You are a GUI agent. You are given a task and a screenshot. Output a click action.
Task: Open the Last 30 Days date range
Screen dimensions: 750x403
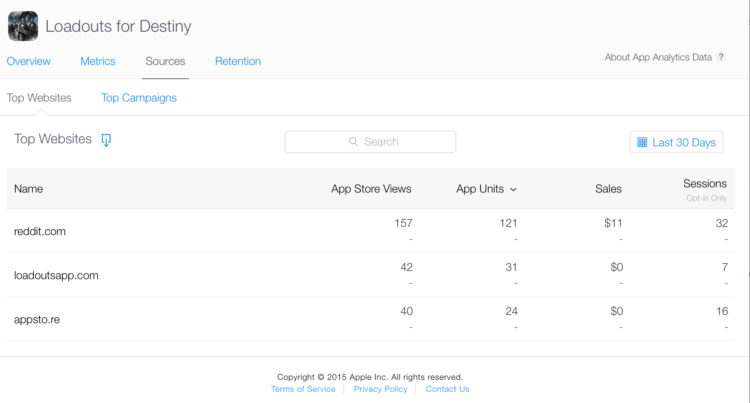[676, 142]
